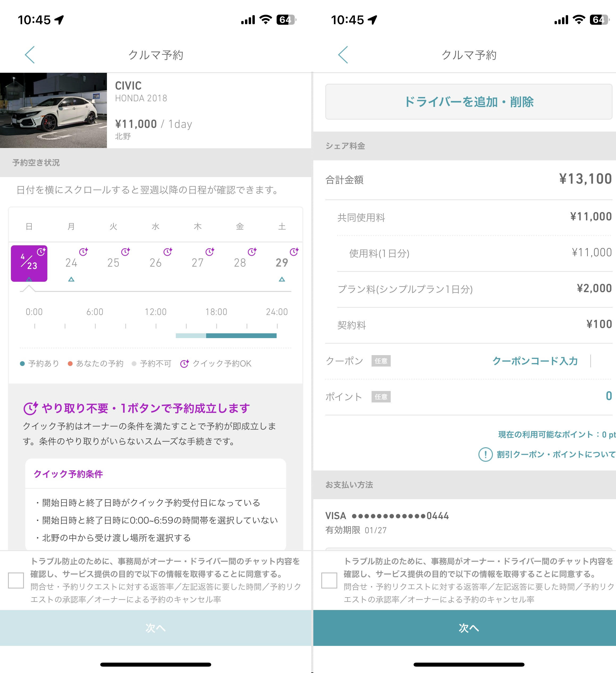Tap the クイック予約OK legend icon
The height and width of the screenshot is (673, 616).
point(184,364)
